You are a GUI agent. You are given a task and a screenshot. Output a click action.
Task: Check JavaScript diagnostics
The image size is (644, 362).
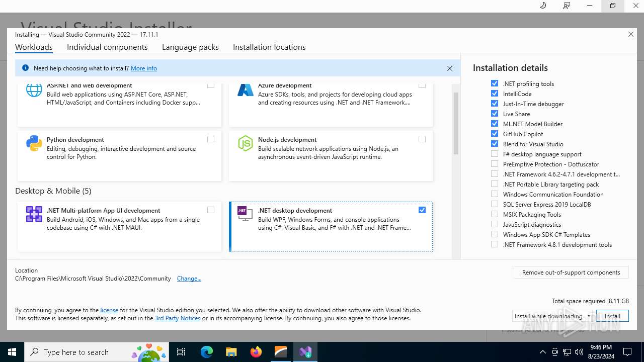coord(495,224)
